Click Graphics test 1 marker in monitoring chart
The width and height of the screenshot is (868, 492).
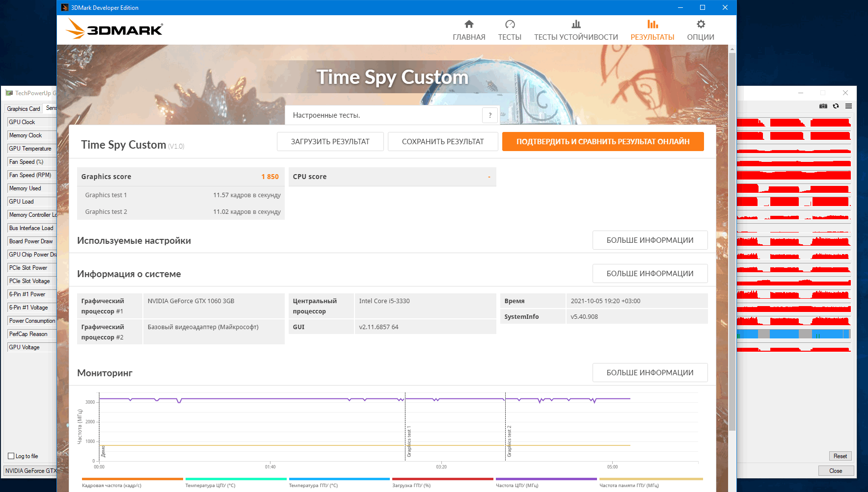409,441
